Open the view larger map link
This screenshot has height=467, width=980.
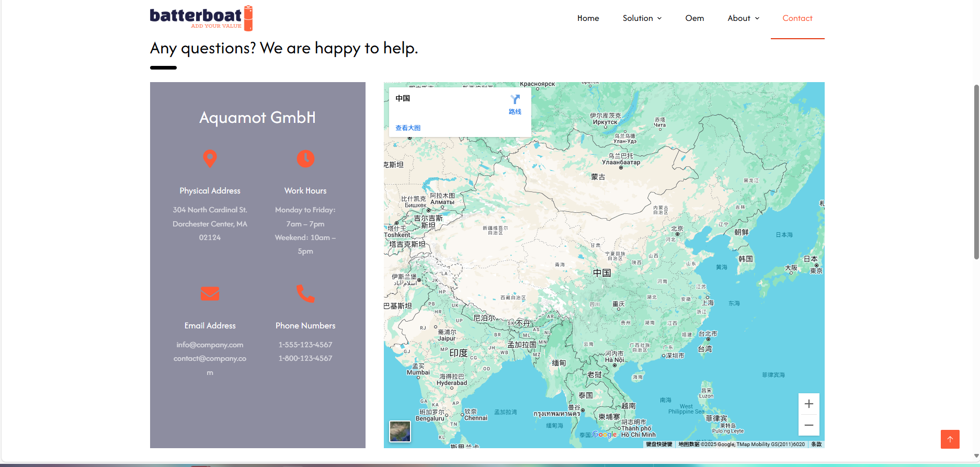point(408,128)
